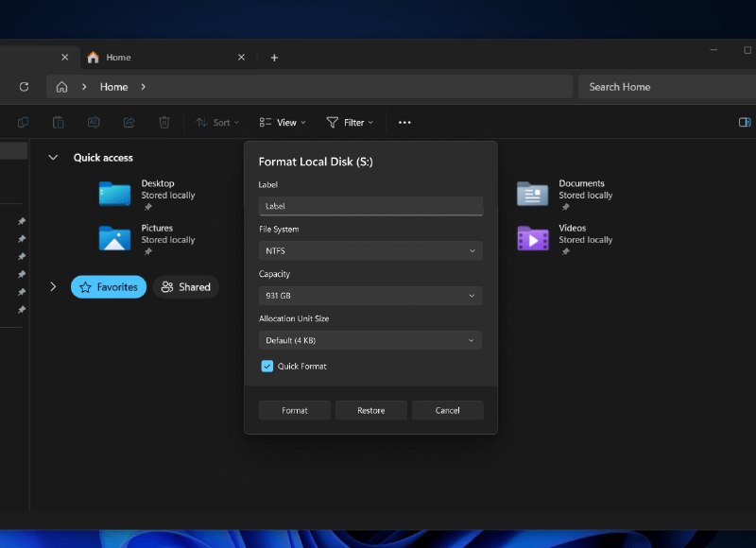756x548 pixels.
Task: Open the File System NTFS dropdown
Action: [370, 250]
